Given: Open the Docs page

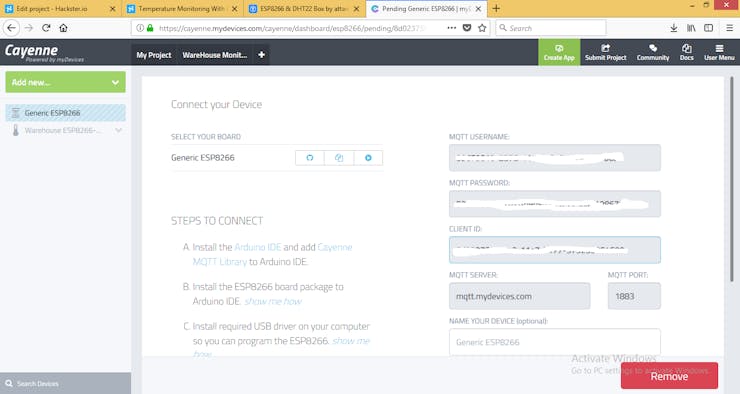Looking at the screenshot, I should point(687,52).
